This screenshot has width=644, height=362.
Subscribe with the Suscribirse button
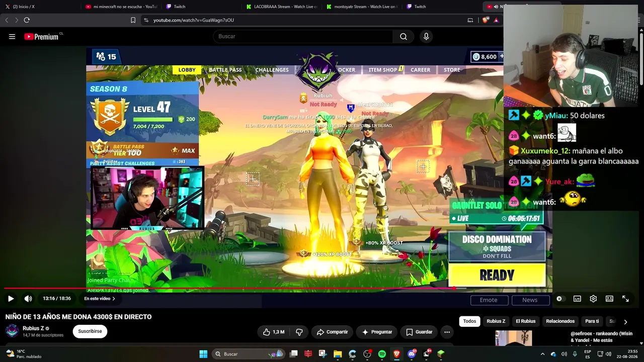coord(90,331)
